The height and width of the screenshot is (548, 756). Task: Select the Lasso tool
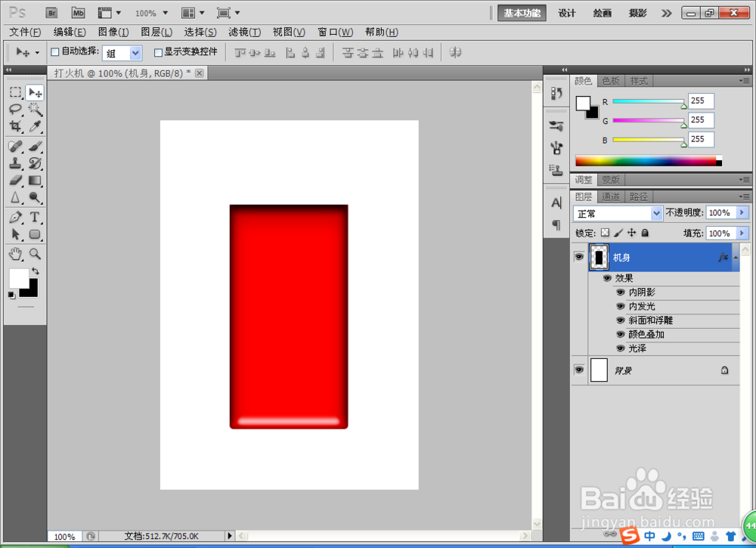pos(15,110)
